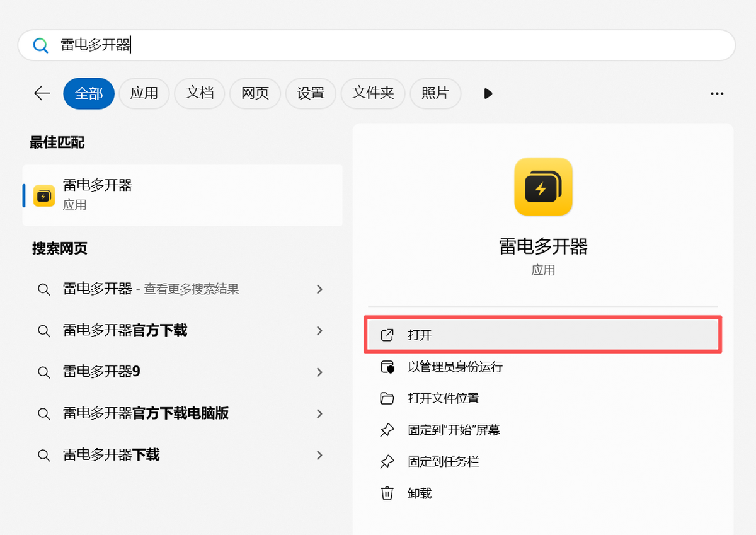Switch to the 设置 filter tab

pos(311,93)
